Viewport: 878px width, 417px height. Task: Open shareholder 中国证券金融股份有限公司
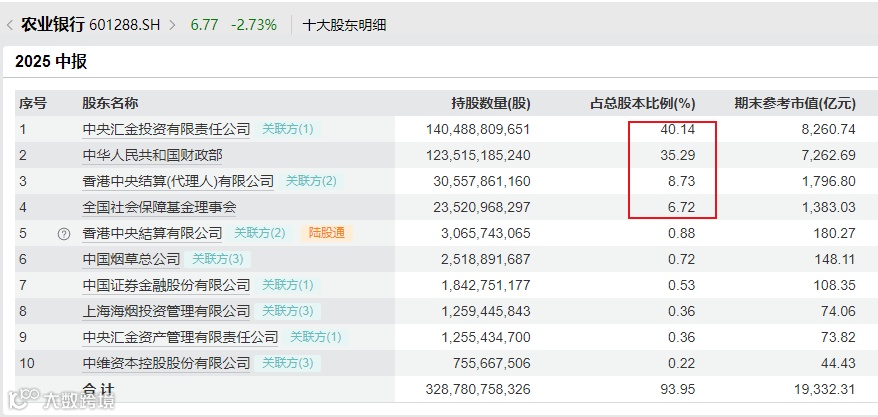(x=166, y=285)
